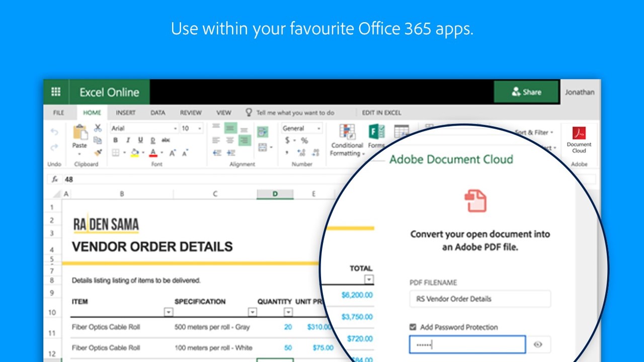
Task: Toggle middle vertical alignment
Action: click(230, 128)
